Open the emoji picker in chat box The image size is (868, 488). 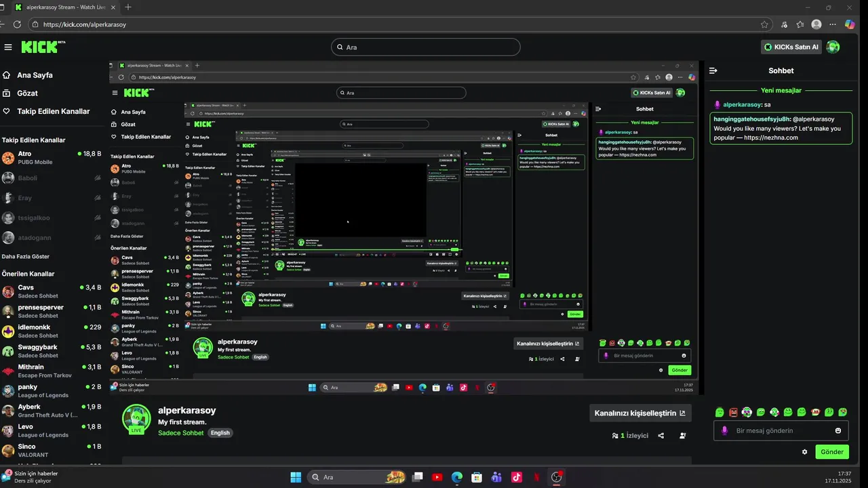click(x=838, y=430)
